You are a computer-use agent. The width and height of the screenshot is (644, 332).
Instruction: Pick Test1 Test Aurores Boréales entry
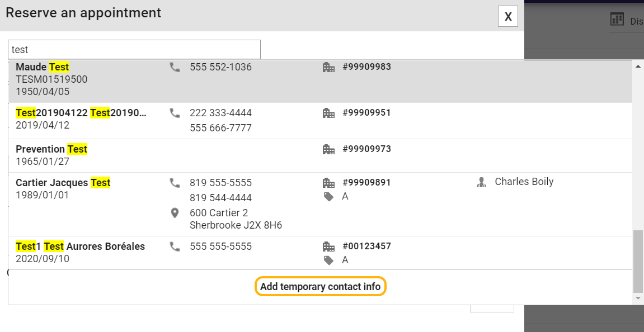[x=321, y=253]
